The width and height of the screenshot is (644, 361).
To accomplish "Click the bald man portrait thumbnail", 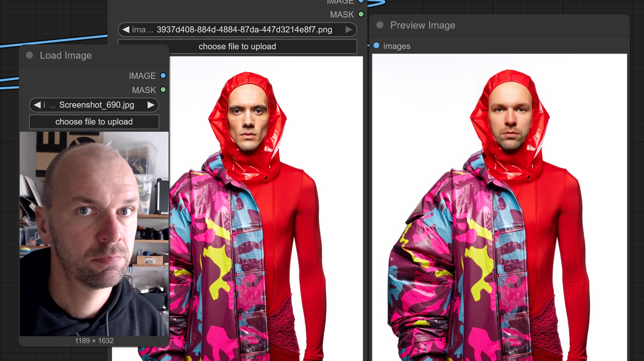I will pos(94,234).
